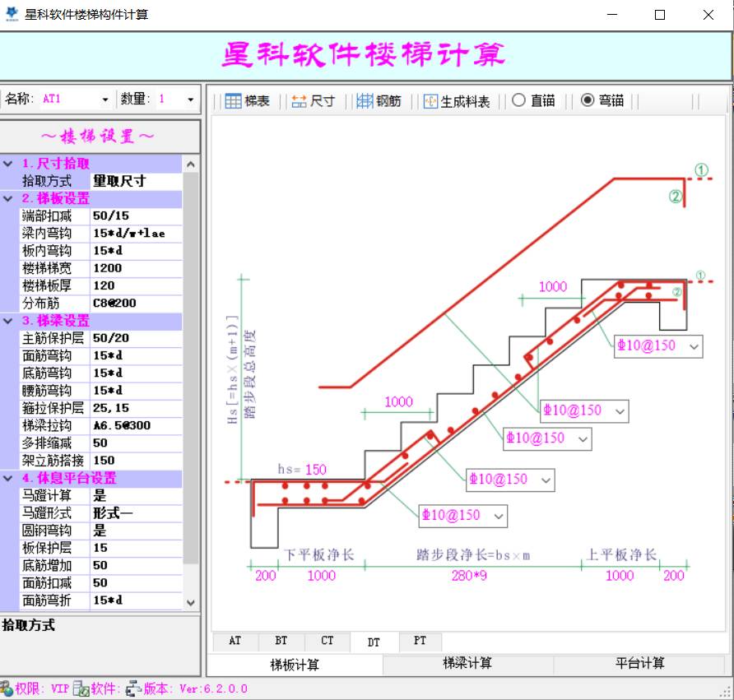The height and width of the screenshot is (700, 734).
Task: Open the 名称 AT1 dropdown
Action: (105, 100)
